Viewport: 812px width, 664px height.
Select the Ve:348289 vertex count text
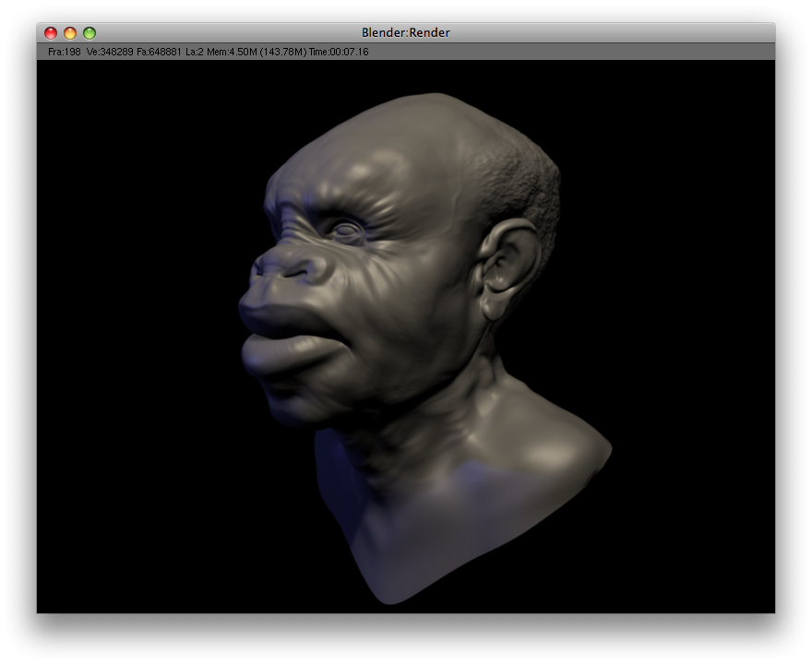click(110, 53)
